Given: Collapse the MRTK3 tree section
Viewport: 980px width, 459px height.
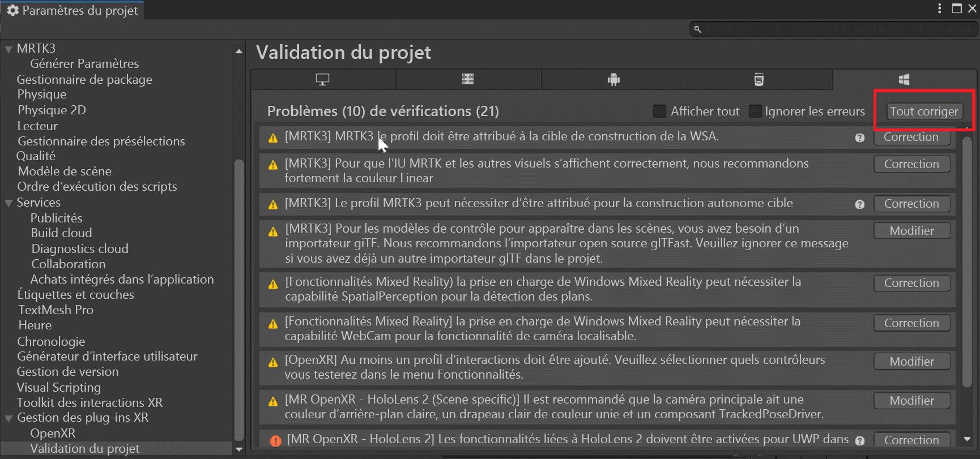Looking at the screenshot, I should (8, 49).
